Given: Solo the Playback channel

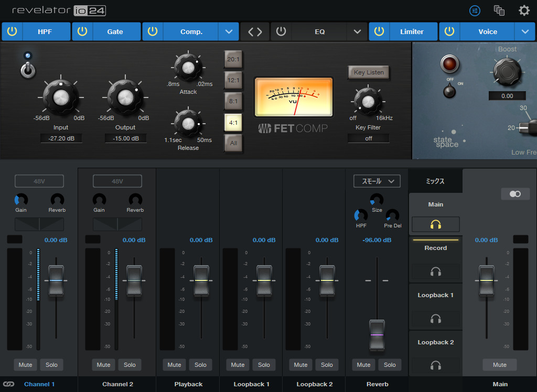Looking at the screenshot, I should pos(200,365).
